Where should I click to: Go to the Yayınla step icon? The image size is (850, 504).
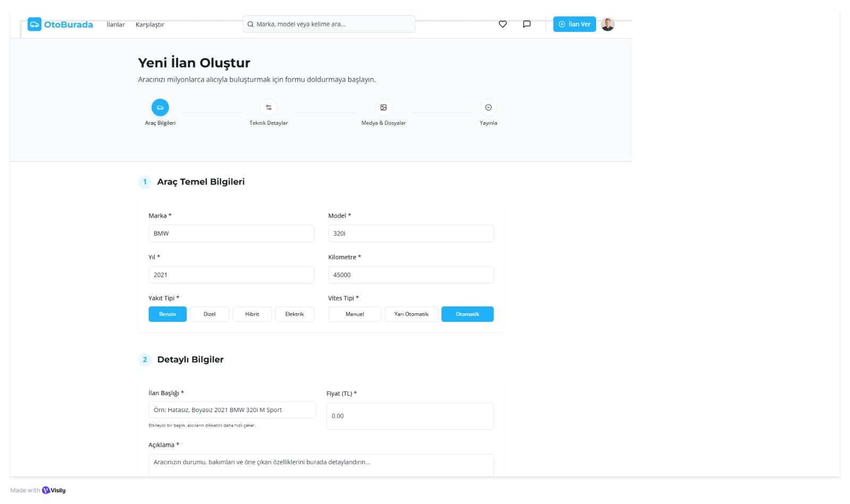488,108
